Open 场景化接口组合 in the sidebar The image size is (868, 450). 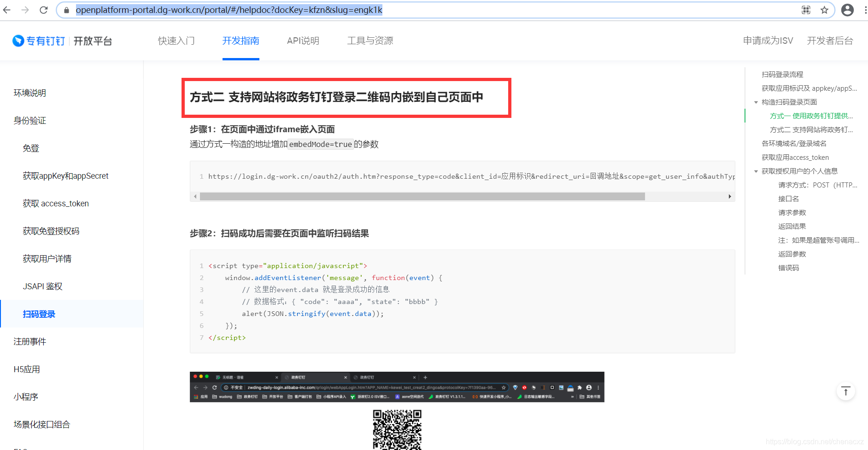[42, 425]
